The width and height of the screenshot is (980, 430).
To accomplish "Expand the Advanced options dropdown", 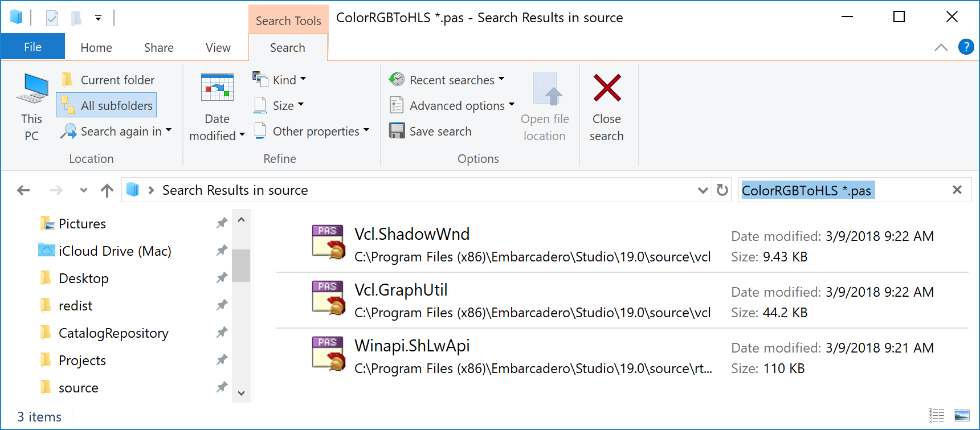I will [452, 105].
